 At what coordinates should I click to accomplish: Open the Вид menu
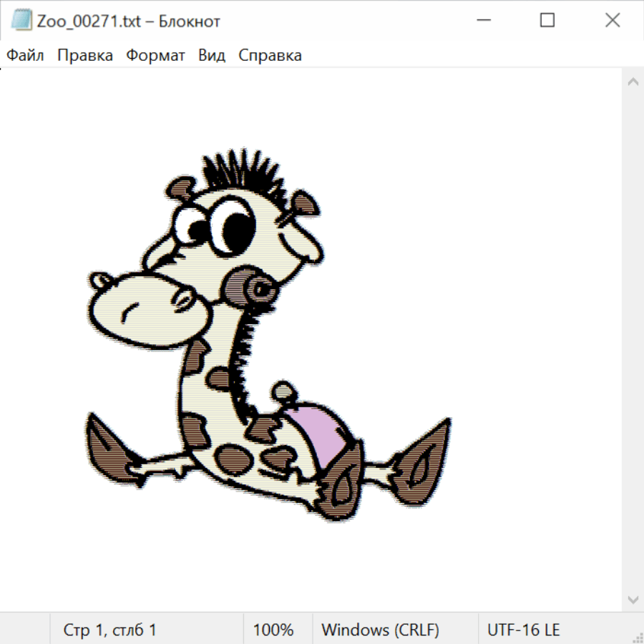(x=212, y=56)
